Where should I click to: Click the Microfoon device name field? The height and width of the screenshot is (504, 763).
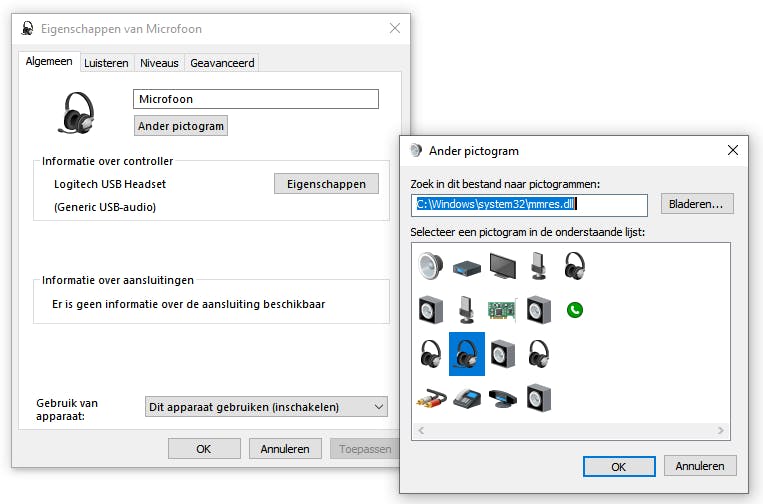tap(255, 99)
